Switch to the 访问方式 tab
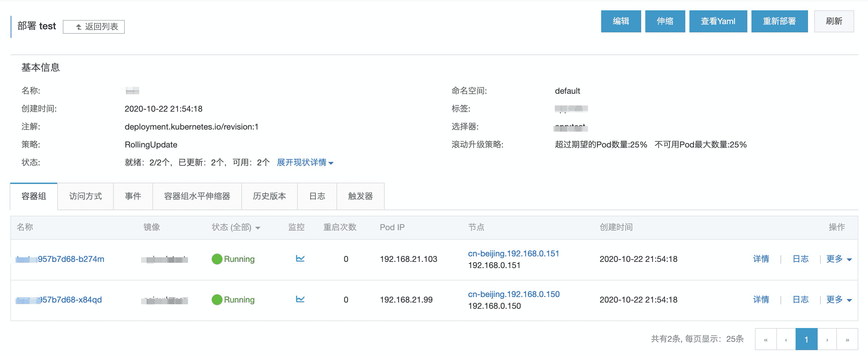Image resolution: width=868 pixels, height=357 pixels. (85, 196)
